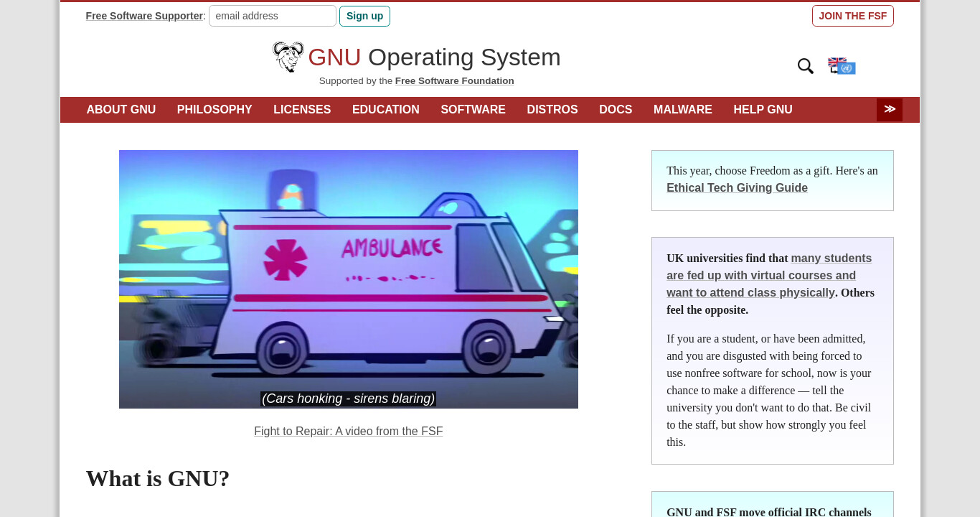Open the DISTROS menu item
Image resolution: width=980 pixels, height=517 pixels.
point(552,110)
